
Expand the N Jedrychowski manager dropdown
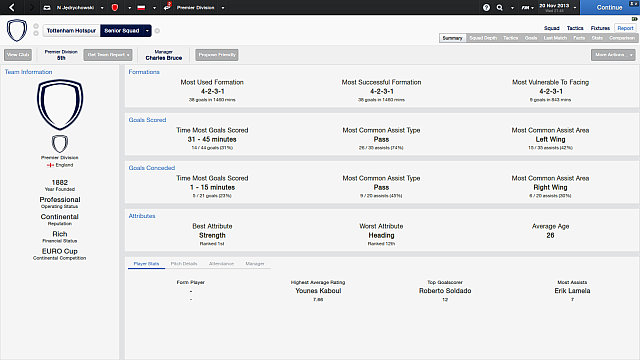(102, 8)
